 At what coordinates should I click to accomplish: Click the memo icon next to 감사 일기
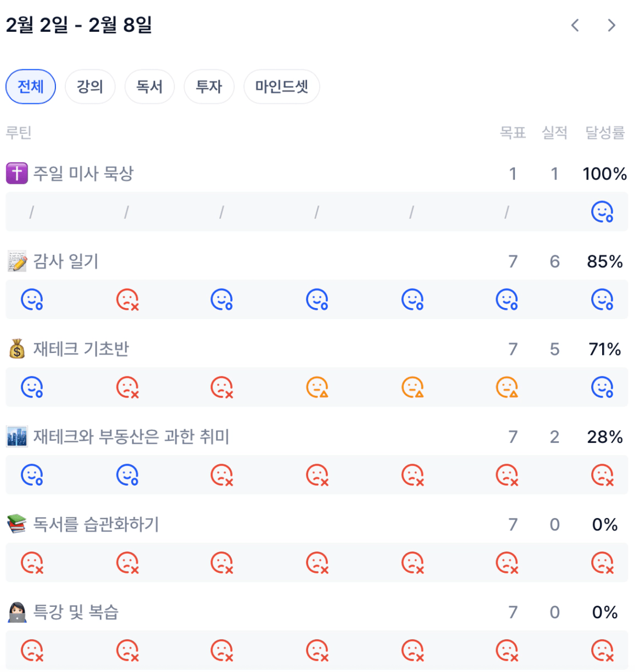17,261
